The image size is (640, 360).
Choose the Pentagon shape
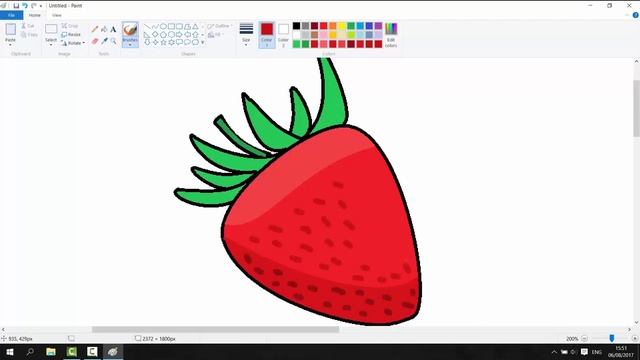pyautogui.click(x=163, y=34)
